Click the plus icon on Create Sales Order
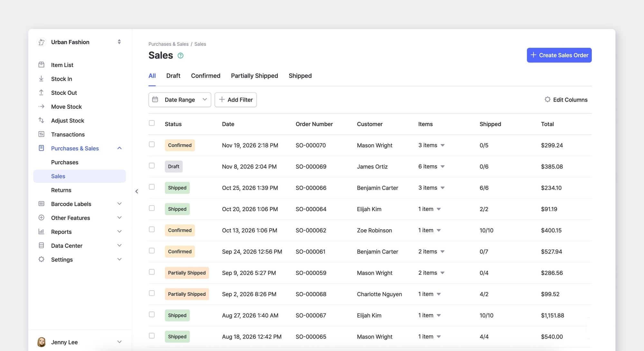Image resolution: width=644 pixels, height=351 pixels. tap(533, 55)
